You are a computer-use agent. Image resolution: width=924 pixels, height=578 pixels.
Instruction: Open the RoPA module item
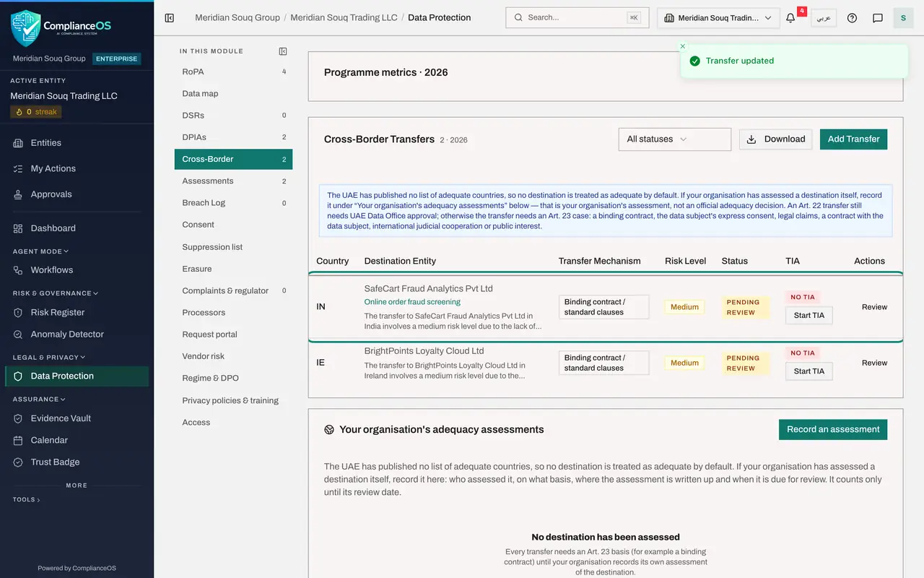point(233,72)
